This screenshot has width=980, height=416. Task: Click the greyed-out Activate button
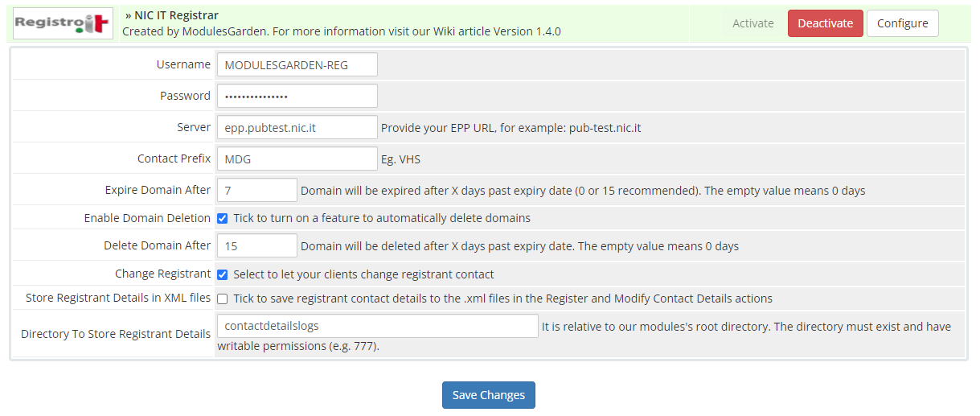(752, 23)
